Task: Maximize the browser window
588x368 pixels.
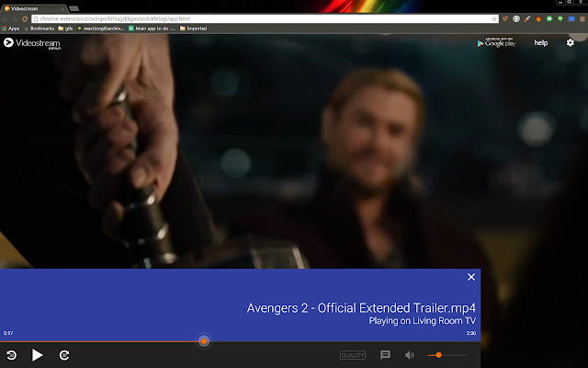Action: pyautogui.click(x=570, y=2)
